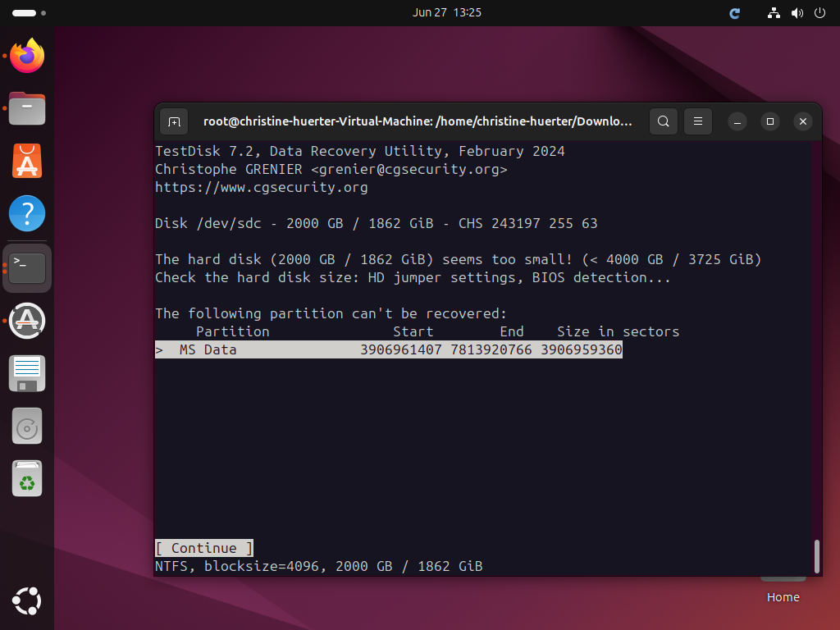Close the terminal window
This screenshot has width=840, height=630.
coord(802,121)
